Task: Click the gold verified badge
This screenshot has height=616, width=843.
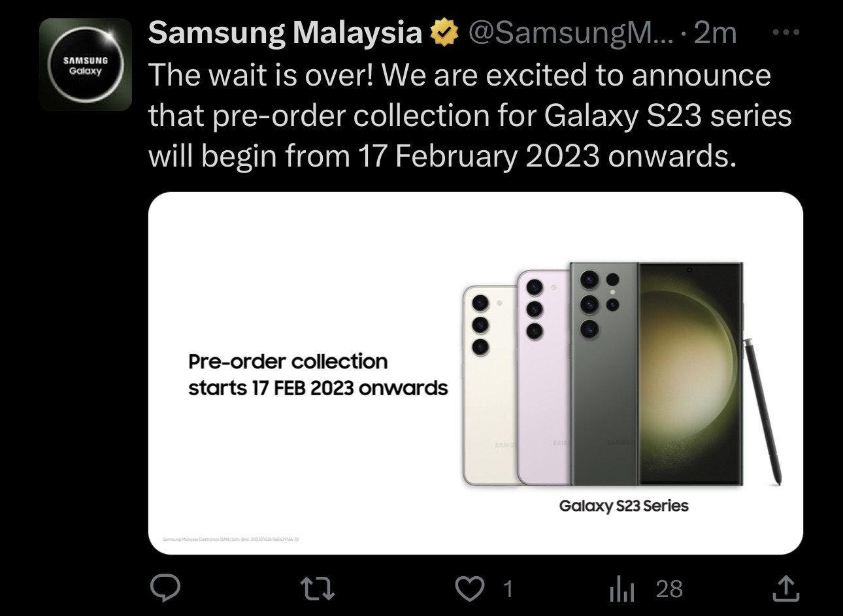Action: point(444,33)
